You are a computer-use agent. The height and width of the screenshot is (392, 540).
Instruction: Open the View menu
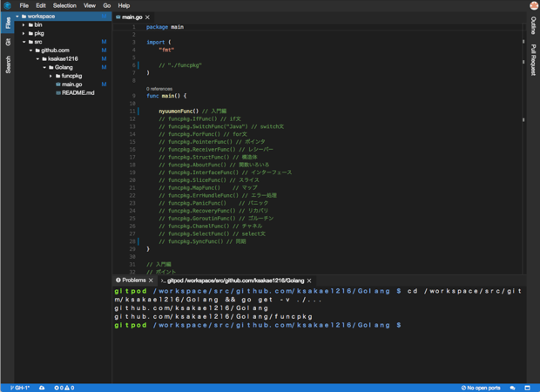pos(90,5)
